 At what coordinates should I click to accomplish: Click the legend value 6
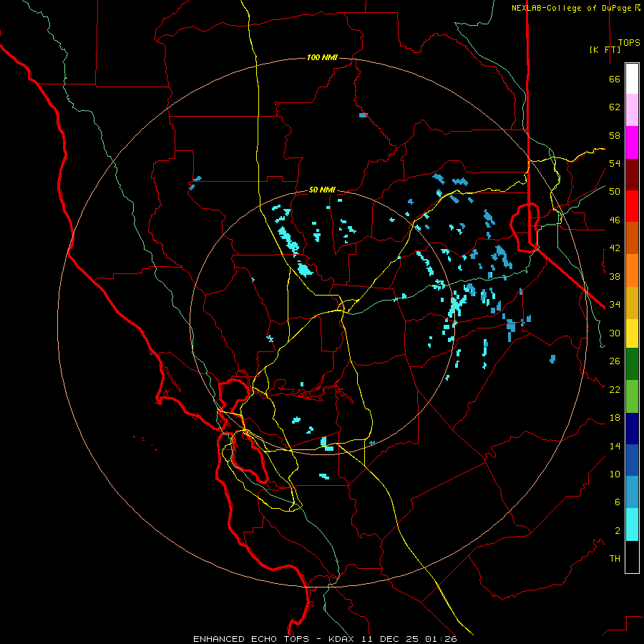[x=618, y=502]
